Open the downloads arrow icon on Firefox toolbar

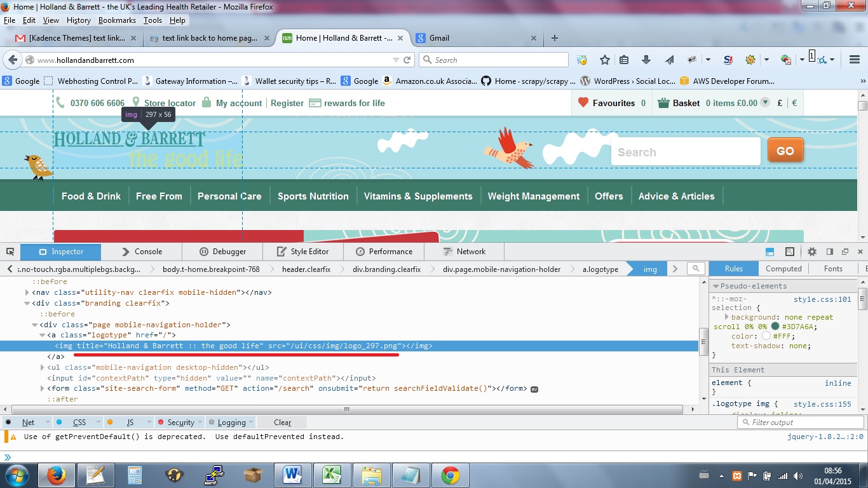[646, 59]
